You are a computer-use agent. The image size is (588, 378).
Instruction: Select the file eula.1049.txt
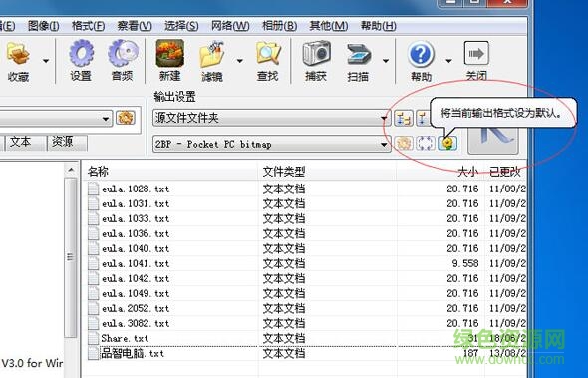tap(136, 293)
